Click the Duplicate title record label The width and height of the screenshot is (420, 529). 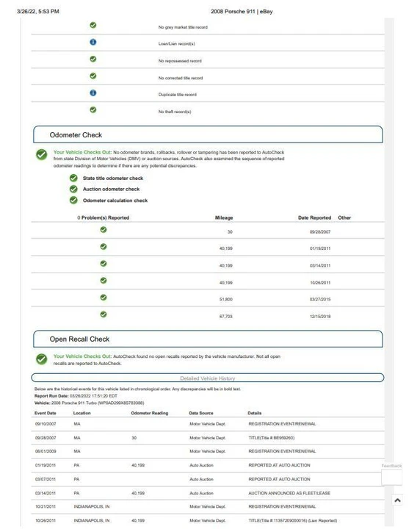click(x=177, y=95)
